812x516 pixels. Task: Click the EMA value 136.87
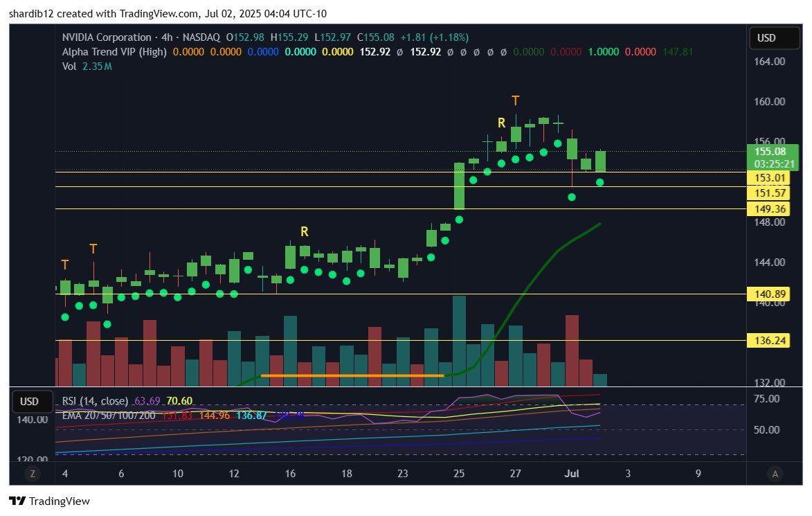click(x=252, y=416)
